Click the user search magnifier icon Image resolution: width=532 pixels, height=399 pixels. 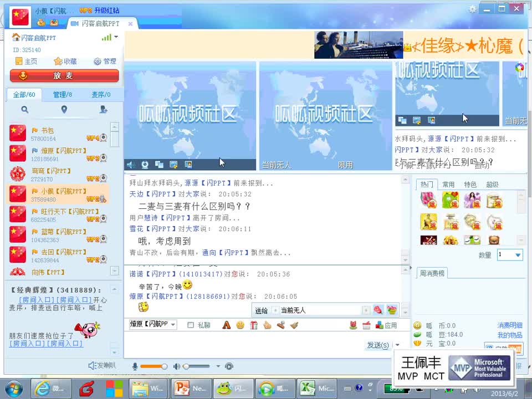click(25, 110)
